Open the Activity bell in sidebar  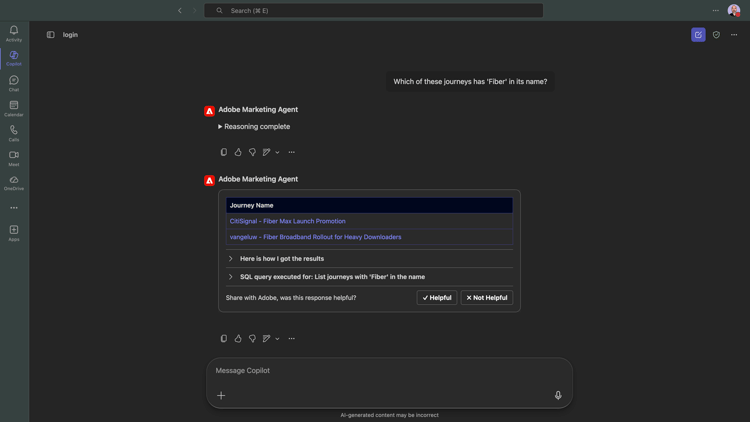(14, 33)
